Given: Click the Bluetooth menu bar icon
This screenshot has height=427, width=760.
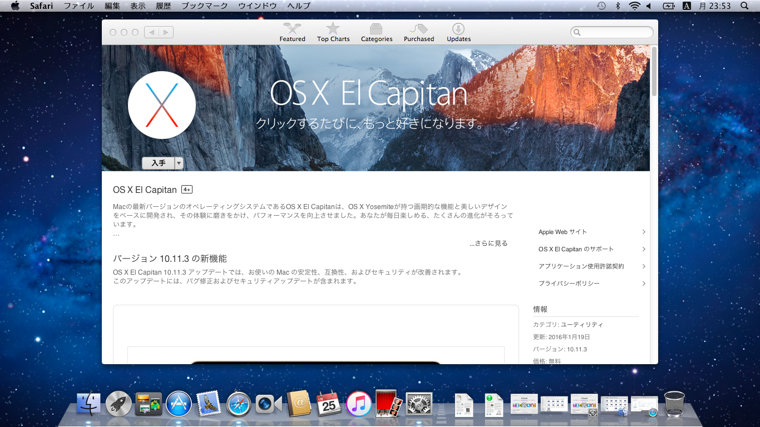Looking at the screenshot, I should point(618,6).
